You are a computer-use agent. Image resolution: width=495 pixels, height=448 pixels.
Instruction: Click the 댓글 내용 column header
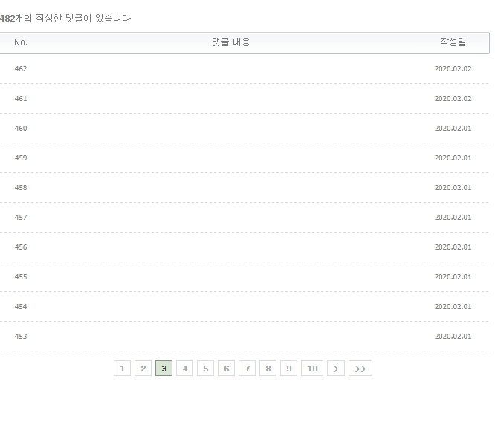click(231, 42)
